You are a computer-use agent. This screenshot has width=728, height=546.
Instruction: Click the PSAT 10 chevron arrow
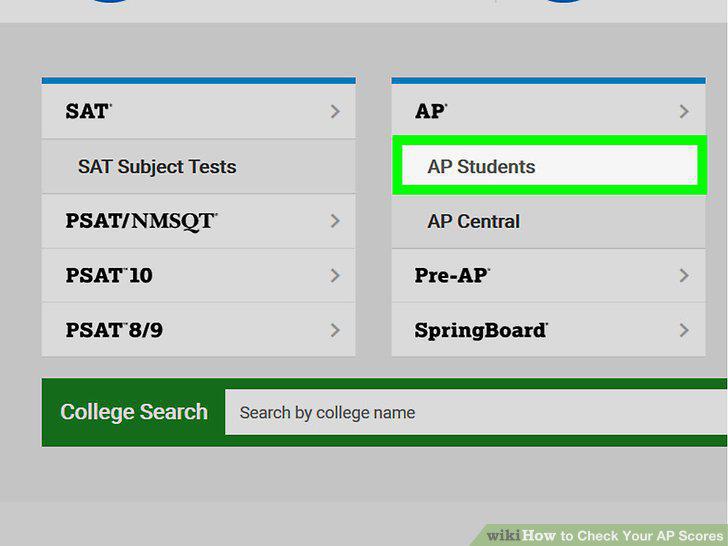tap(335, 276)
